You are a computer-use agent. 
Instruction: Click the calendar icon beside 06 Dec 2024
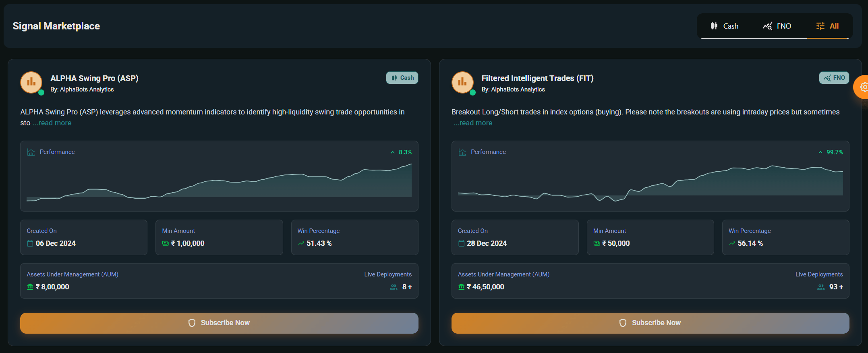[30, 243]
